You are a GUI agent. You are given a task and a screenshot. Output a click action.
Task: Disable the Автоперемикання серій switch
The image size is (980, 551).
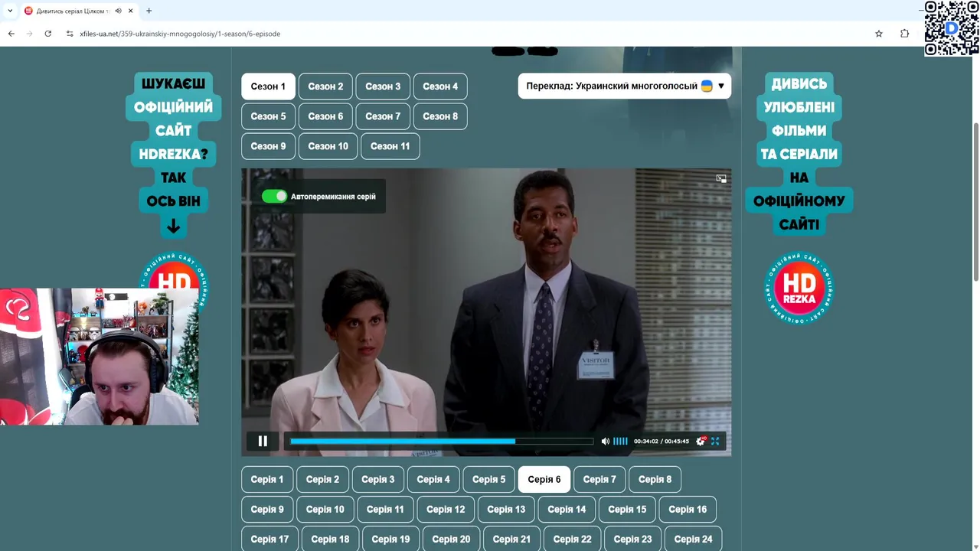(274, 196)
